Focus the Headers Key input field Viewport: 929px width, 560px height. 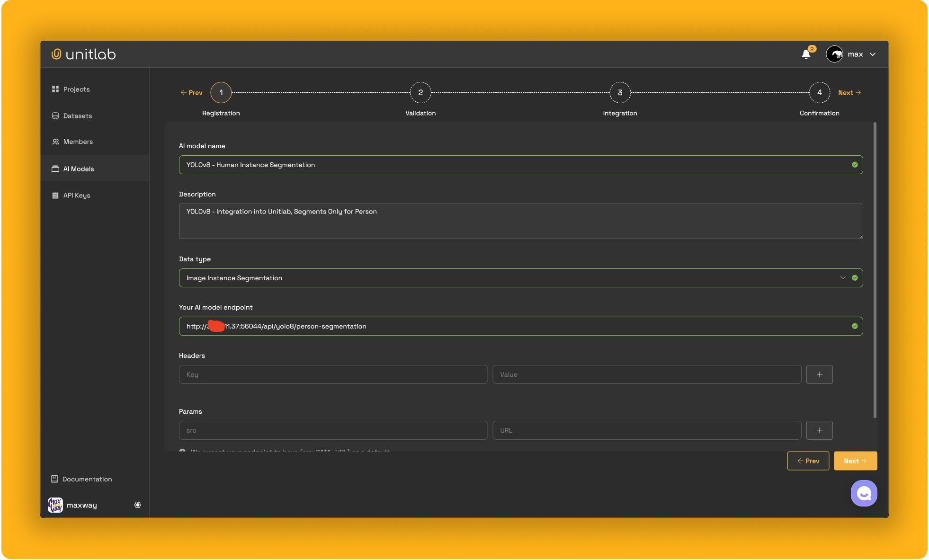(x=333, y=374)
